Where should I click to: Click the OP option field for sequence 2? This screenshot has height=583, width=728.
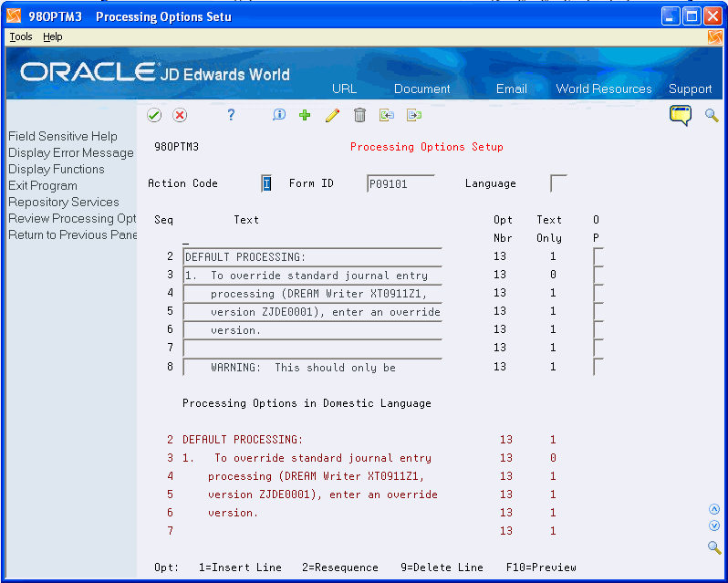[x=598, y=256]
